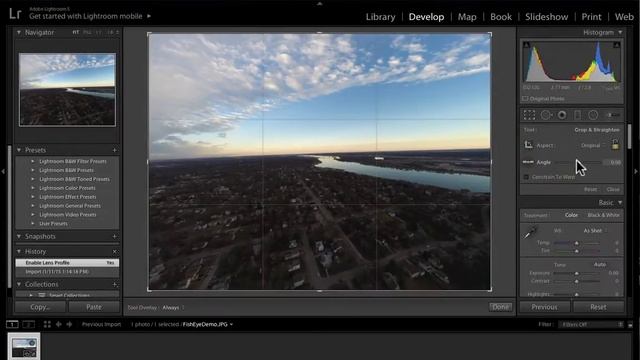Select the Adjustment Brush tool
640x360 pixels.
[613, 115]
